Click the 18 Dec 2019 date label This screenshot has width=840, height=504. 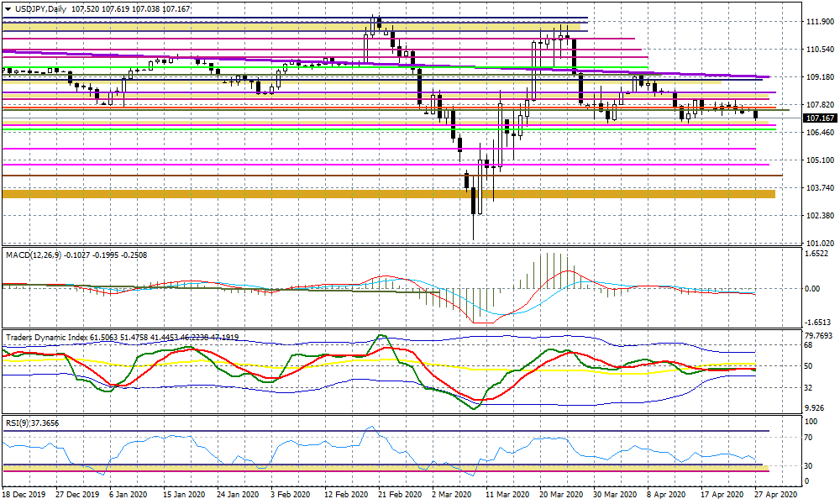[x=23, y=495]
